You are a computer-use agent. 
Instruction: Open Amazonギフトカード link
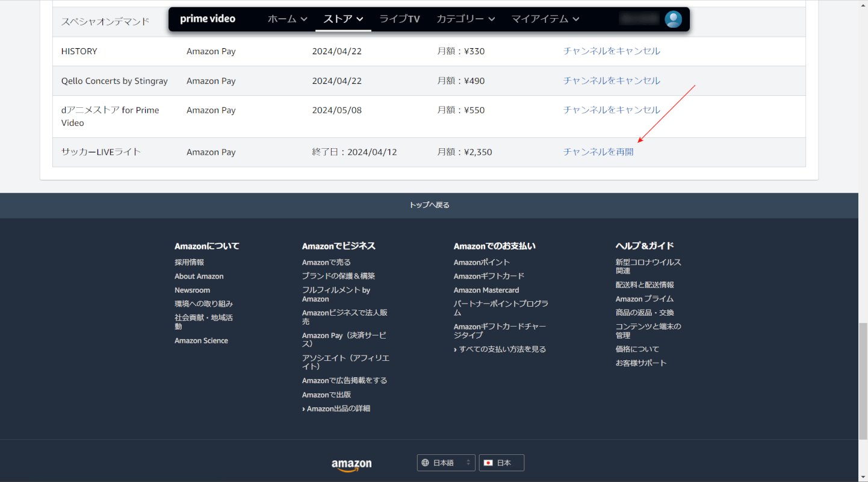pyautogui.click(x=489, y=276)
